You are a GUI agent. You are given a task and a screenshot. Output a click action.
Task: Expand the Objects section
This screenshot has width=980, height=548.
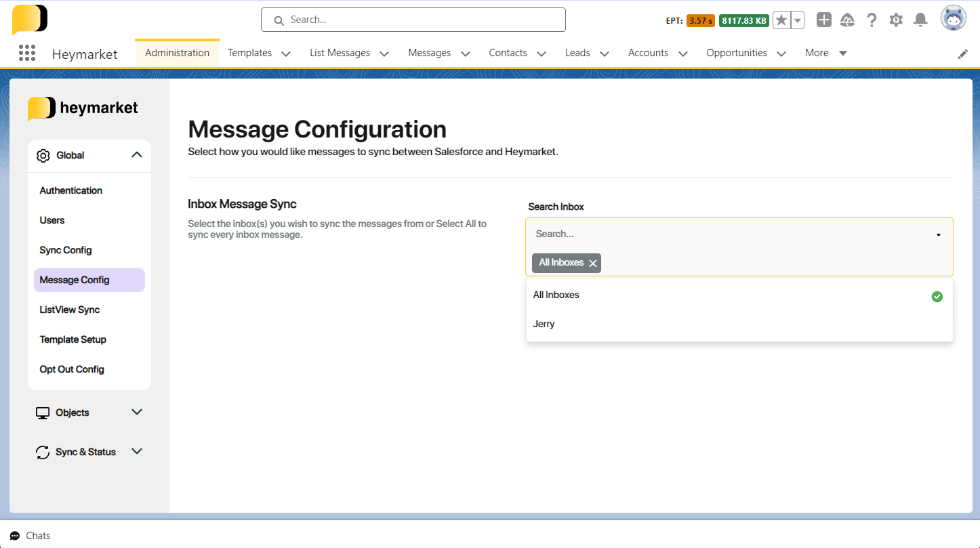click(137, 412)
